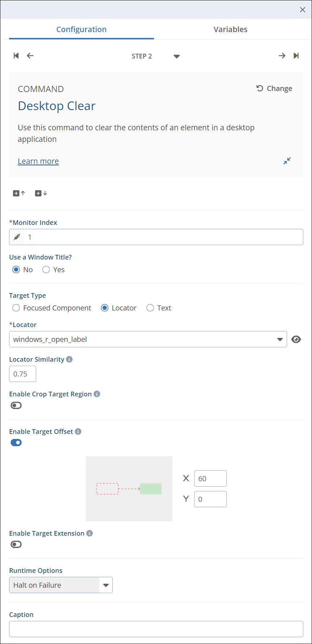Go to next step arrow
The image size is (312, 644).
pos(282,56)
